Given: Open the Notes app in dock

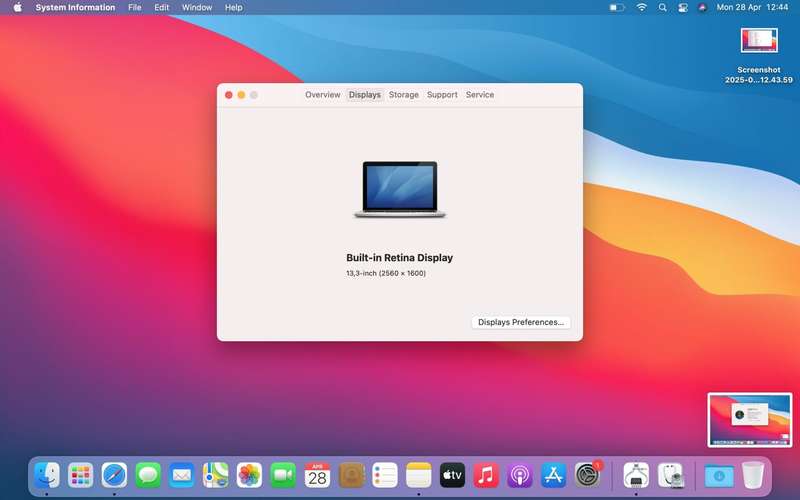Looking at the screenshot, I should pyautogui.click(x=418, y=476).
